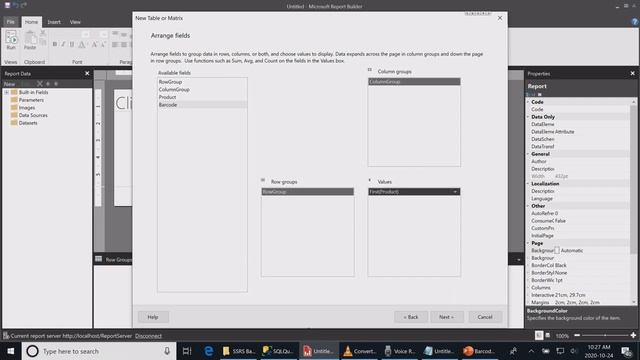The width and height of the screenshot is (640, 360).
Task: Select the Datasets folder in Report Data
Action: [24, 123]
